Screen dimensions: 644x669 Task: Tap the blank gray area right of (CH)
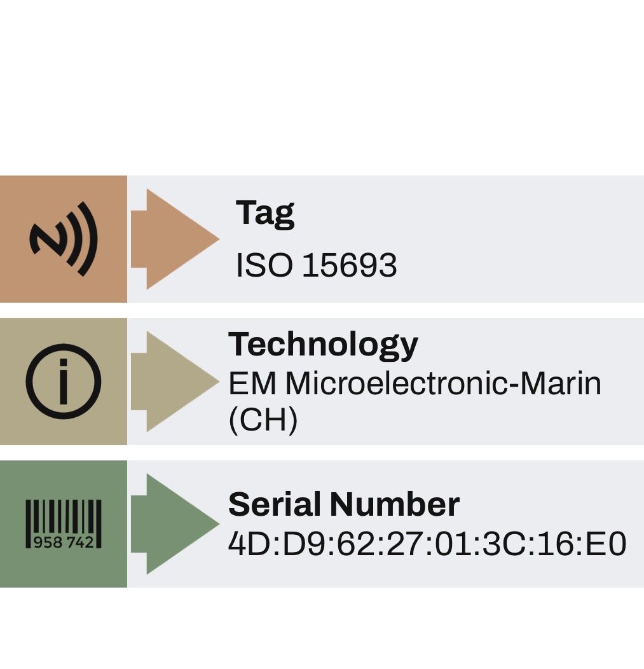coord(470,421)
